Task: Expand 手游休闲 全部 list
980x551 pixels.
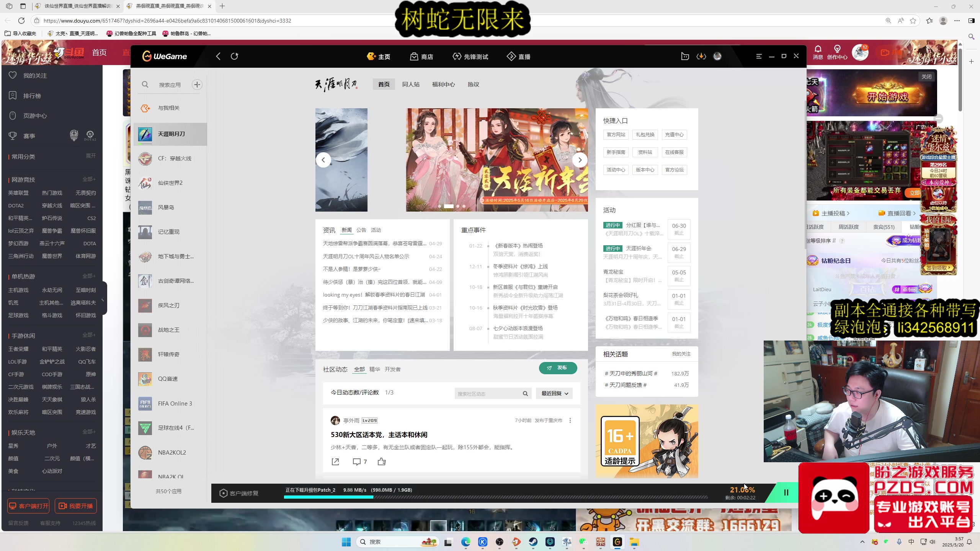Action: pyautogui.click(x=89, y=335)
